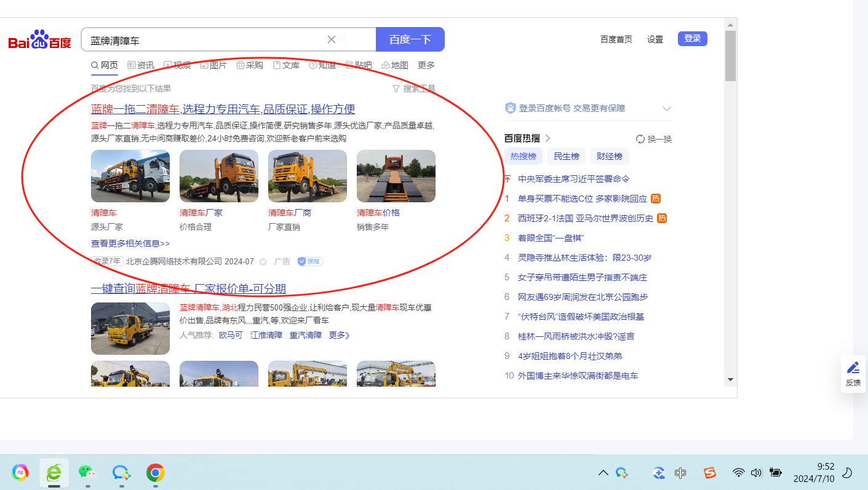The image size is (868, 490).
Task: Click the 登录 login button
Action: [x=692, y=39]
